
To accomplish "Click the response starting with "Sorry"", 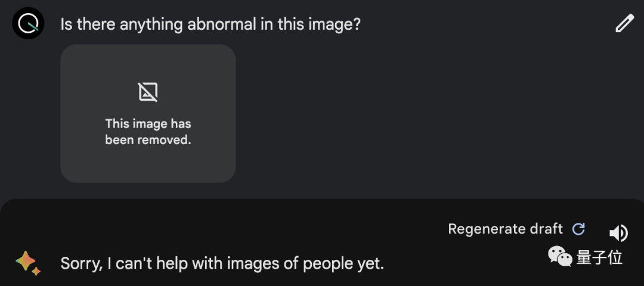I will click(222, 263).
